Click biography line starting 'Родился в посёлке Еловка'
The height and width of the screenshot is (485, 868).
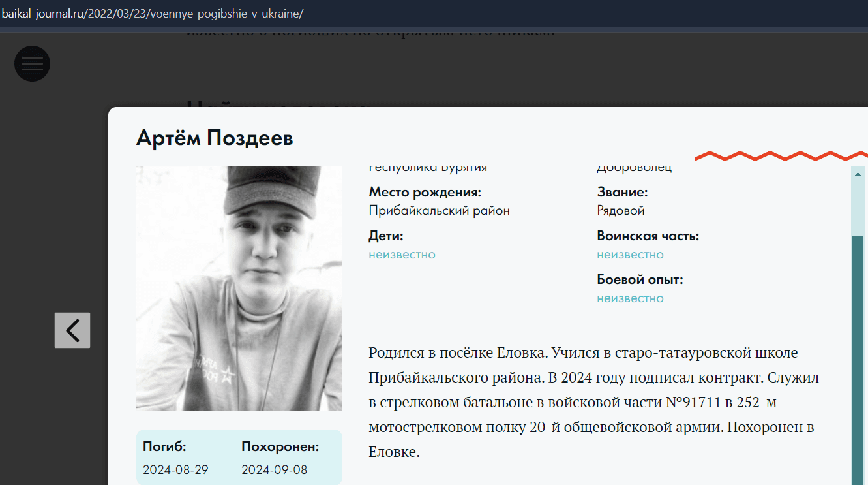pyautogui.click(x=583, y=353)
